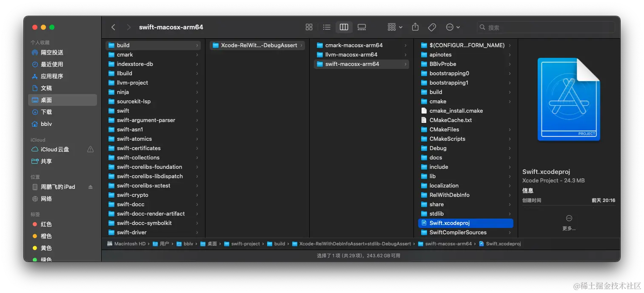This screenshot has width=644, height=293.
Task: Open Recents (最近使用) in sidebar
Action: 63,64
